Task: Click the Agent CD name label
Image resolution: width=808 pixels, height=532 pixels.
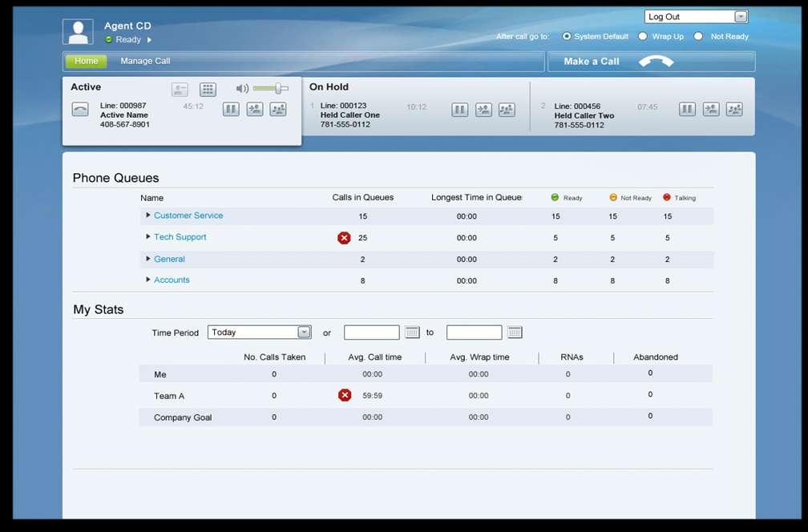Action: pyautogui.click(x=127, y=26)
